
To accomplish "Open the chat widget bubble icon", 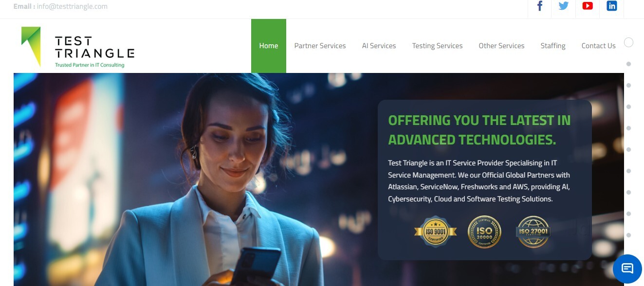I will (x=627, y=268).
